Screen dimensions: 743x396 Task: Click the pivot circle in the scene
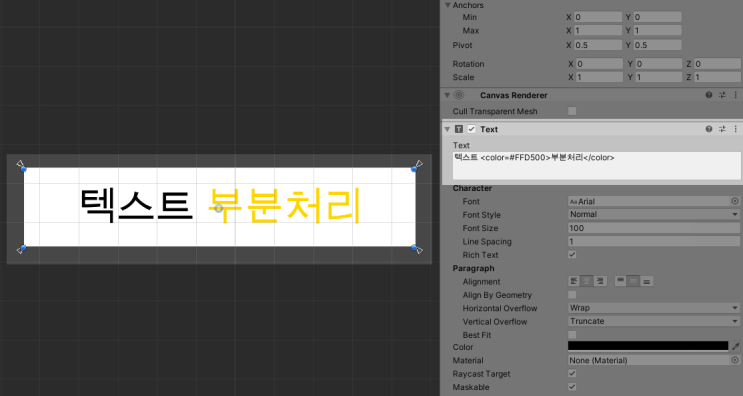click(218, 208)
